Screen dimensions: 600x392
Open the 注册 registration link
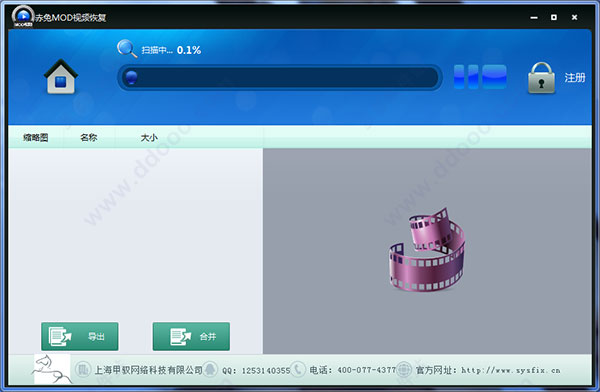pos(575,78)
